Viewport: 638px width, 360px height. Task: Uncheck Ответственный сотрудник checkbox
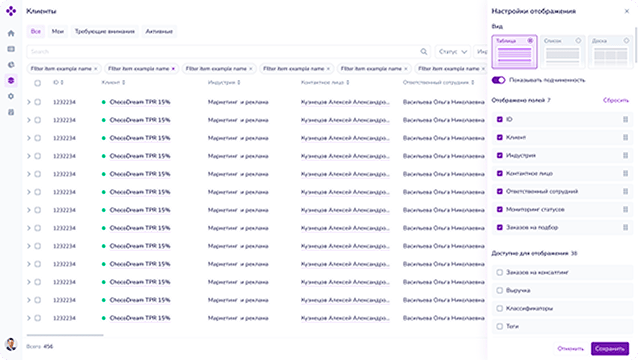tap(500, 192)
